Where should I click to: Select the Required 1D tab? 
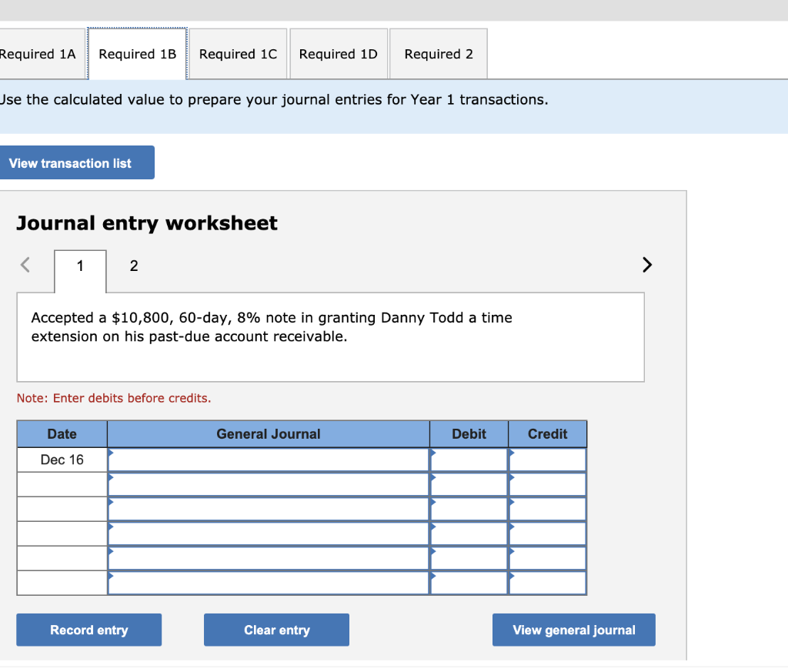coord(339,53)
